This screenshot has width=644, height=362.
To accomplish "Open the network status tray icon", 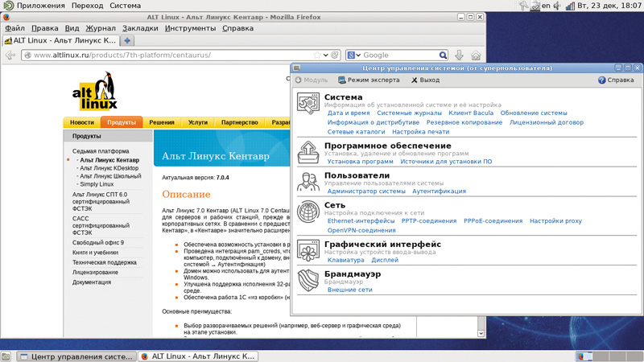I will point(570,6).
